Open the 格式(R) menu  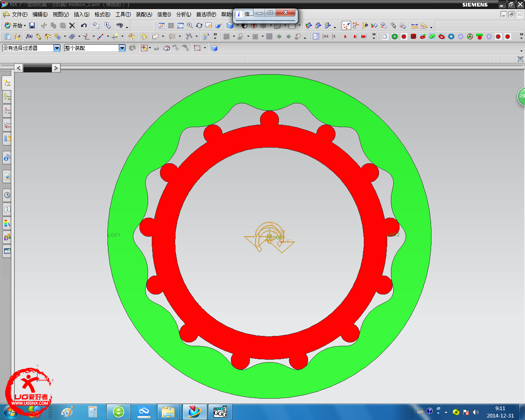[102, 14]
